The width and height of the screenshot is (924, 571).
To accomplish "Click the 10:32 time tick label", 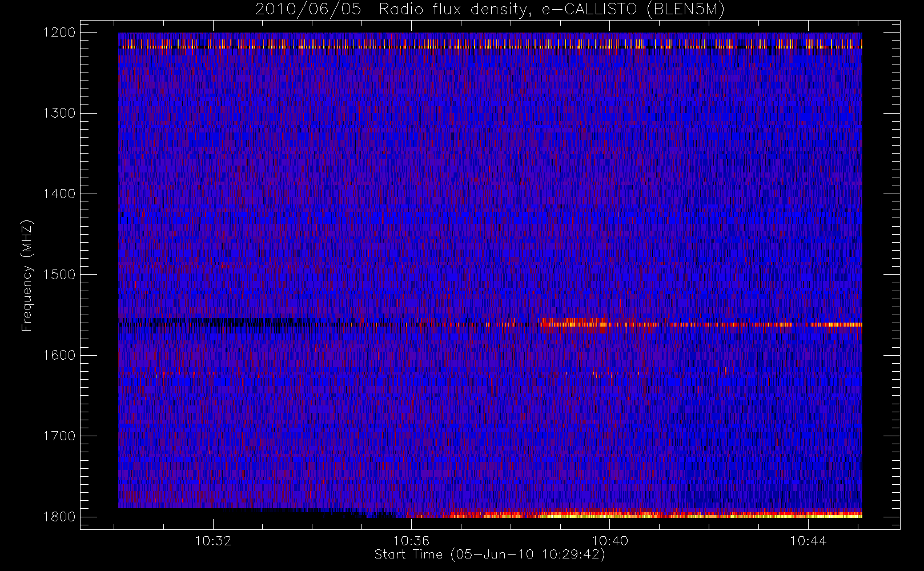I will click(x=213, y=541).
